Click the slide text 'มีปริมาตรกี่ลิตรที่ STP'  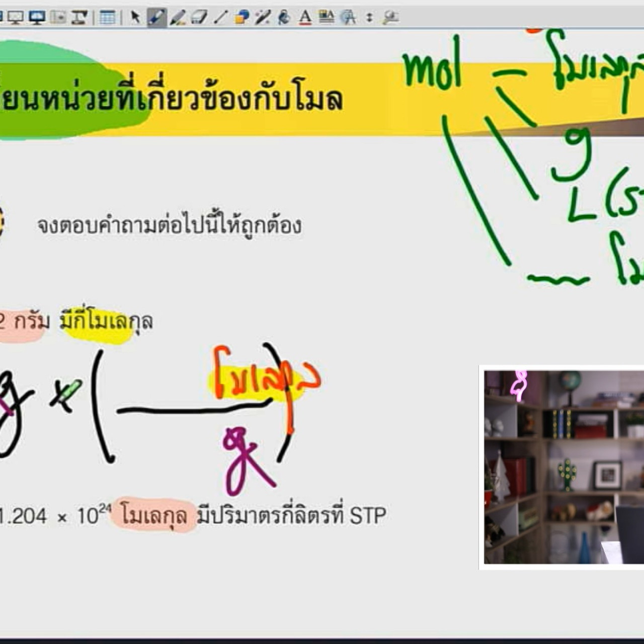tap(291, 516)
